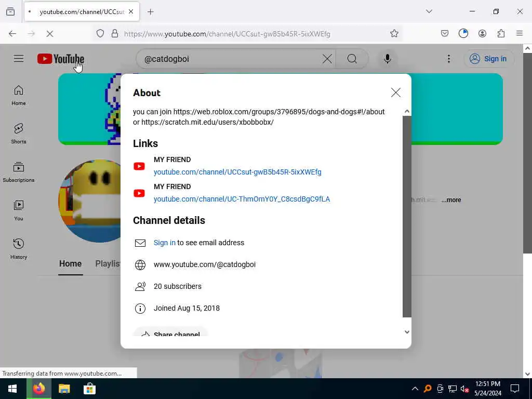
Task: Click the Firefox address bar URL
Action: pos(227,34)
